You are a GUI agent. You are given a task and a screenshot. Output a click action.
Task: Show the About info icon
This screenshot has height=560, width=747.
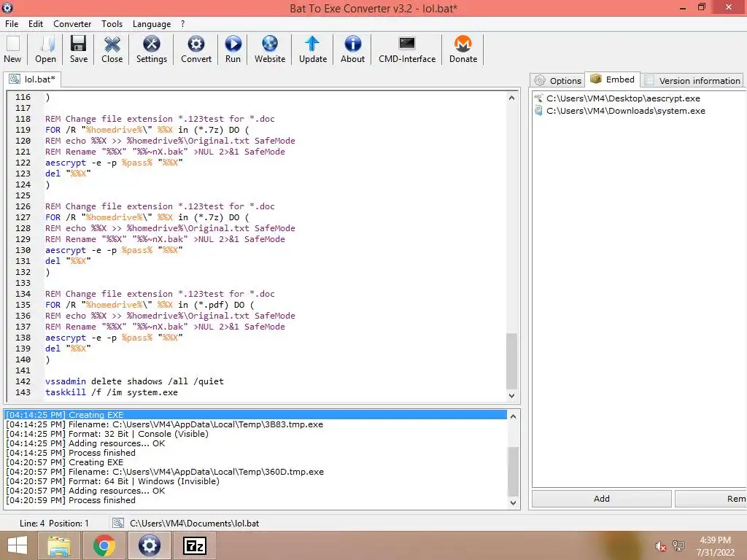tap(352, 50)
